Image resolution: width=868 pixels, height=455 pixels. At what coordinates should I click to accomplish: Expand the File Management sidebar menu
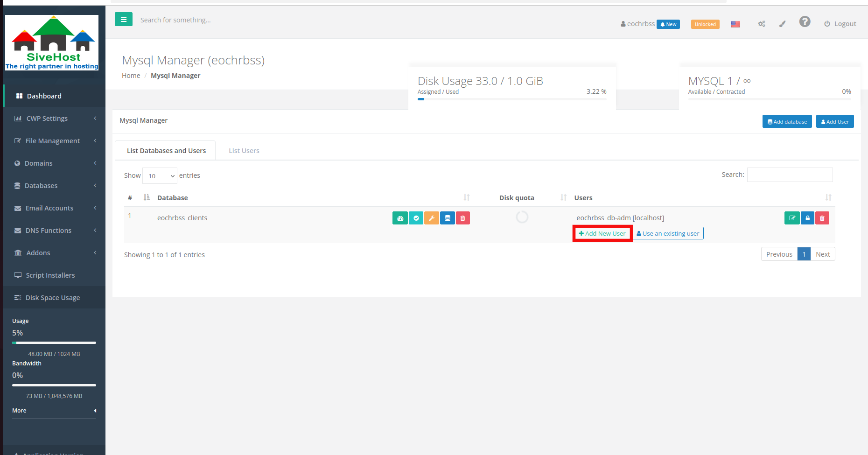[54, 140]
